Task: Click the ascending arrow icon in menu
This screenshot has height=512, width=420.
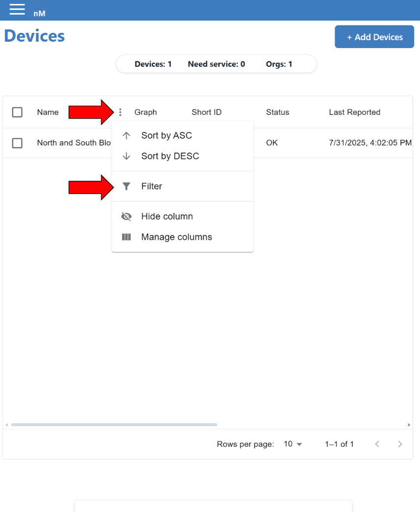Action: click(127, 135)
